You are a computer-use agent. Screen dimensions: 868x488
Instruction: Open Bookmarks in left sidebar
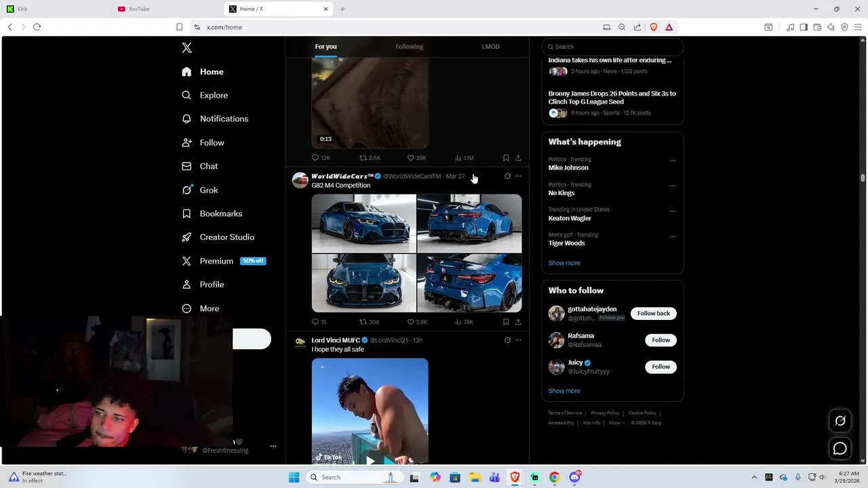pos(212,213)
